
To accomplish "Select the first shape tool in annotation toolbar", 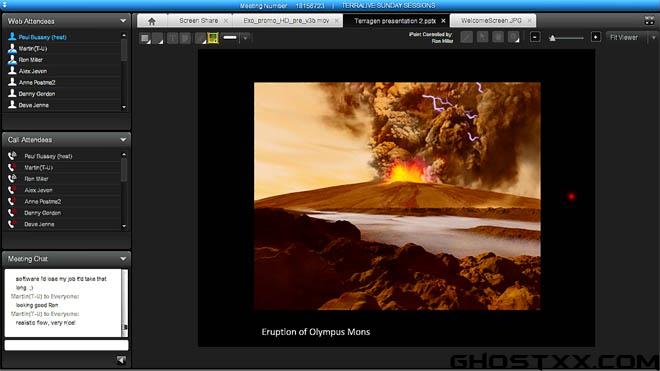I will click(146, 38).
